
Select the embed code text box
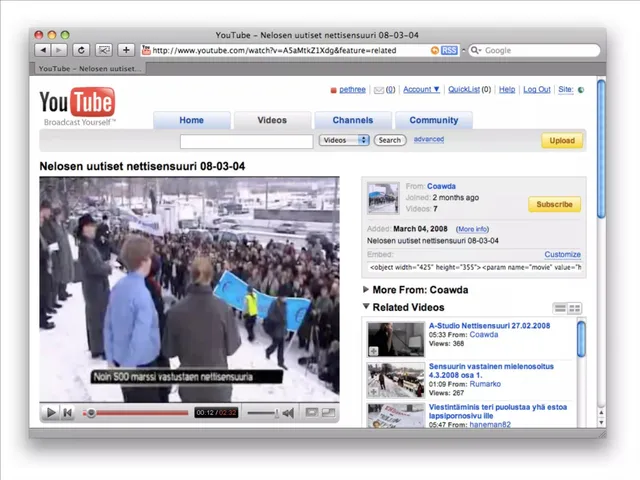coord(474,267)
